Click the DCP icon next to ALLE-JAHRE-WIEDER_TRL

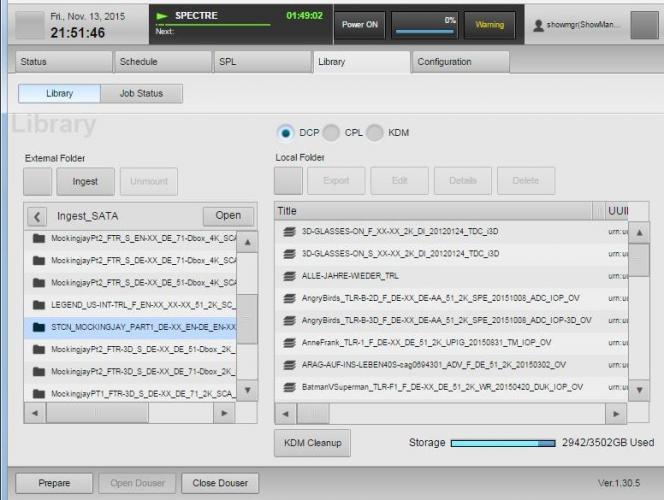289,275
